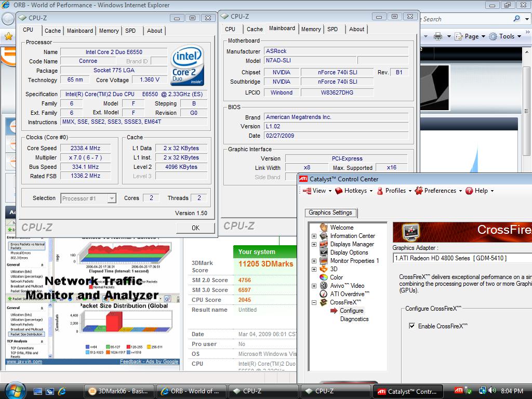Image resolution: width=532 pixels, height=399 pixels.
Task: Click the IE Search input field
Action: tap(465, 19)
